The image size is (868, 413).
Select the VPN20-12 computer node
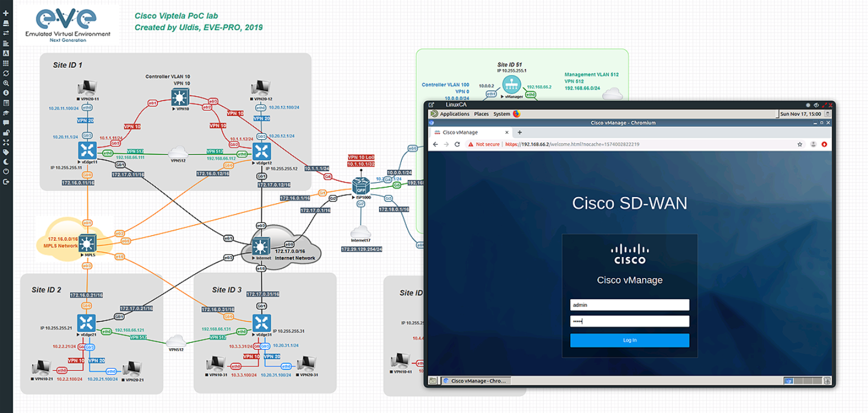coord(261,89)
